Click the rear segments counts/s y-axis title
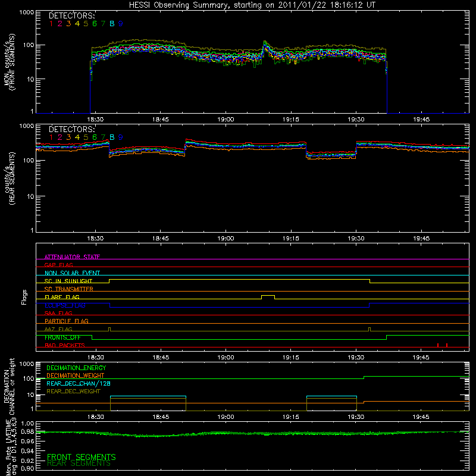This screenshot has width=476, height=476. tap(9, 178)
